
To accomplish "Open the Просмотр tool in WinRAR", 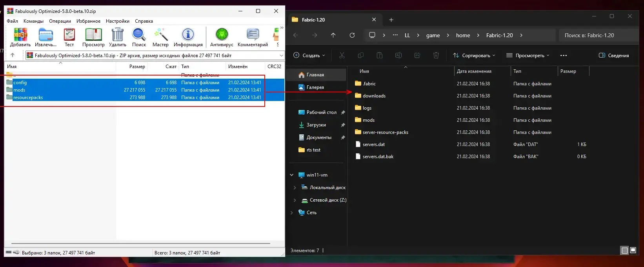I will click(93, 38).
